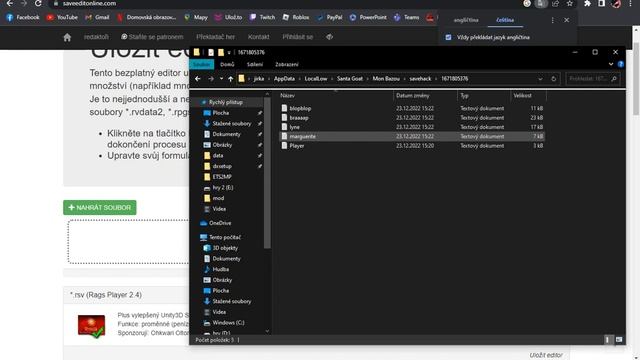Image resolution: width=640 pixels, height=360 pixels.
Task: Click savehack in the address breadcrumb
Action: 420,79
